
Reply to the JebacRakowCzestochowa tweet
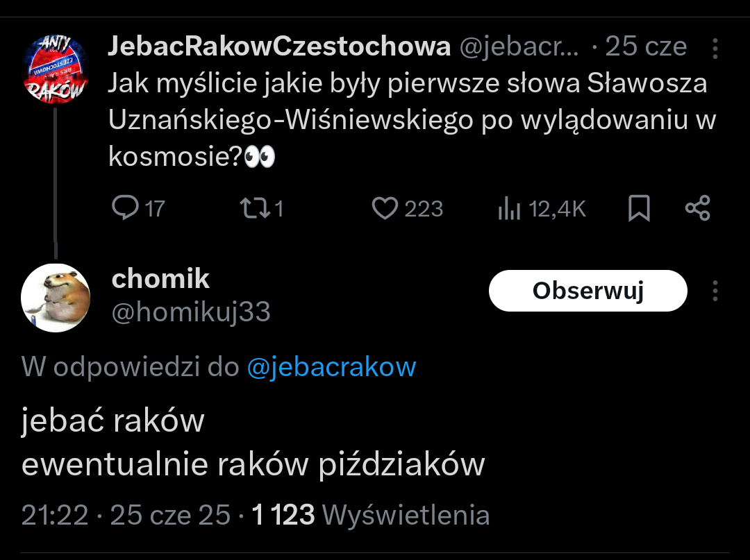click(x=126, y=208)
